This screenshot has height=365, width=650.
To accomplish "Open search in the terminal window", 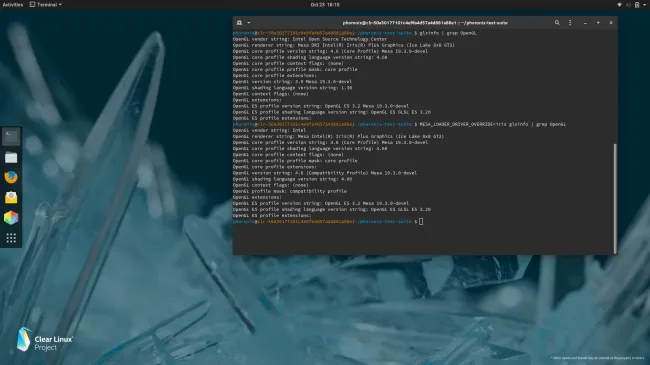I will pyautogui.click(x=557, y=23).
